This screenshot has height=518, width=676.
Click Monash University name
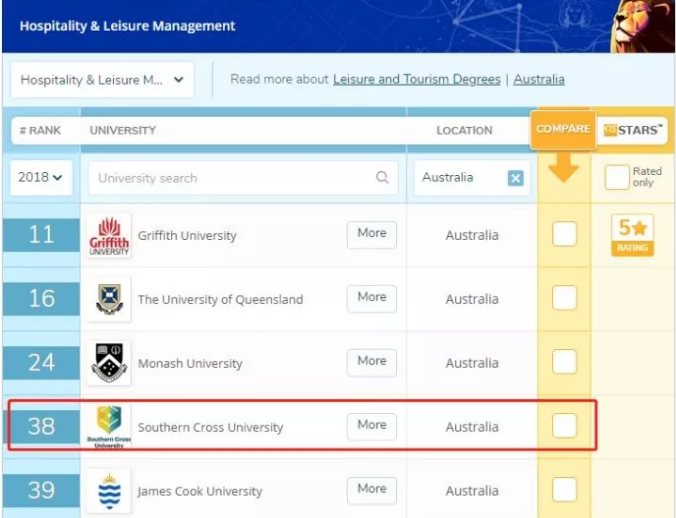click(x=190, y=363)
